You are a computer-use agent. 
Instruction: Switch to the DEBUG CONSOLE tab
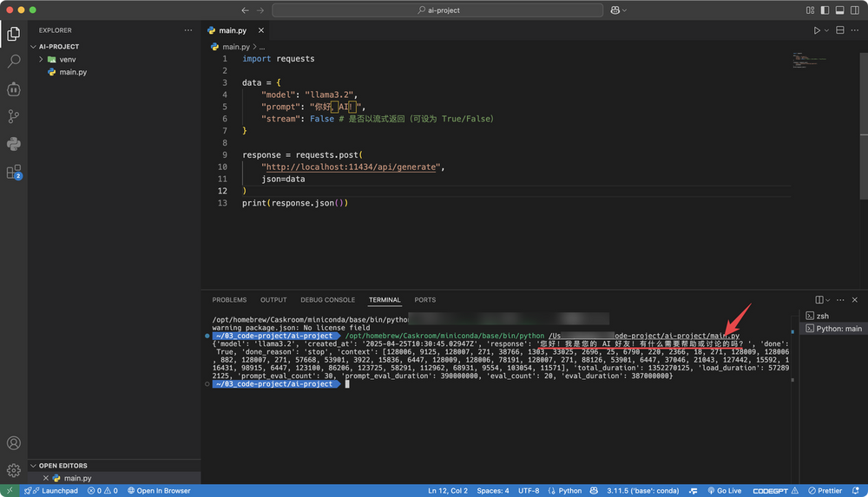[x=327, y=300]
